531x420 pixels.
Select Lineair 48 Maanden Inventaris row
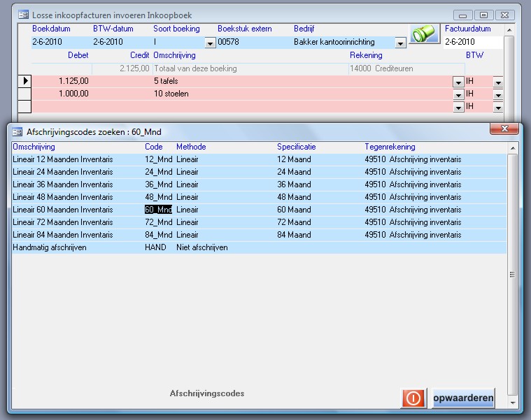pos(259,197)
